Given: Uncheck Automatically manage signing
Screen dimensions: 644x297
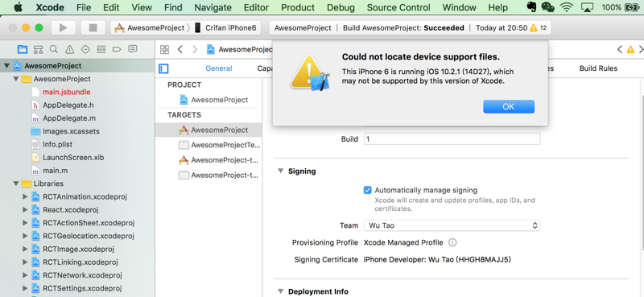Looking at the screenshot, I should click(x=368, y=190).
